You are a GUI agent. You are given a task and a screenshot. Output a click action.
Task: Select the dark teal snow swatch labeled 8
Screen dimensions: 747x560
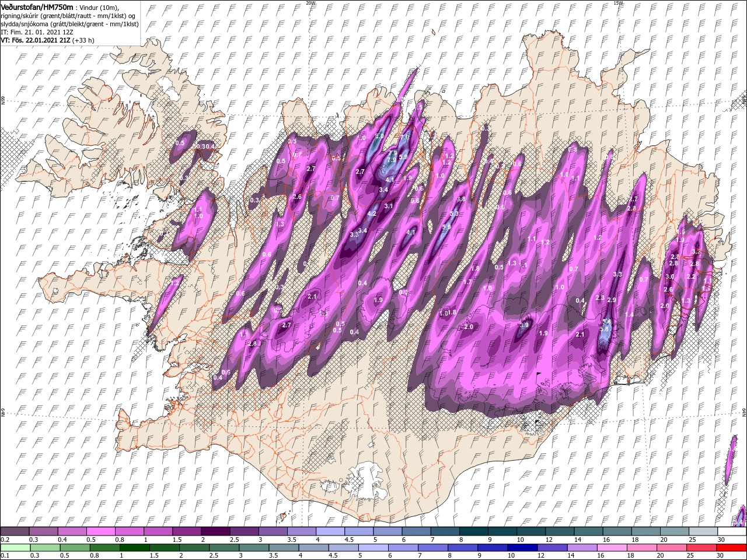point(473,531)
